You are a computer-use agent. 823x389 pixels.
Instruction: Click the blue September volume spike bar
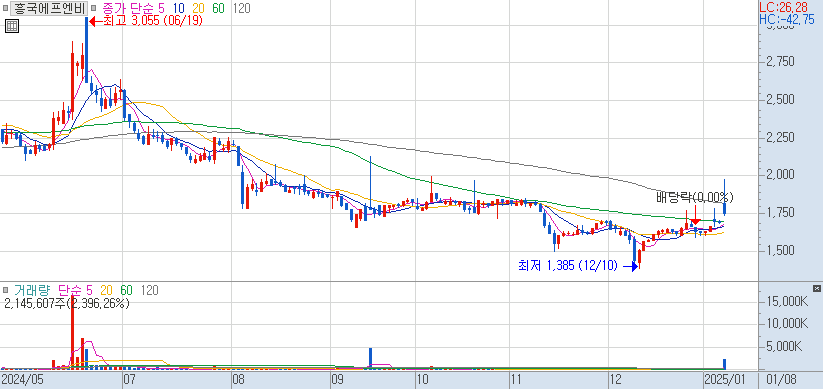(x=370, y=359)
